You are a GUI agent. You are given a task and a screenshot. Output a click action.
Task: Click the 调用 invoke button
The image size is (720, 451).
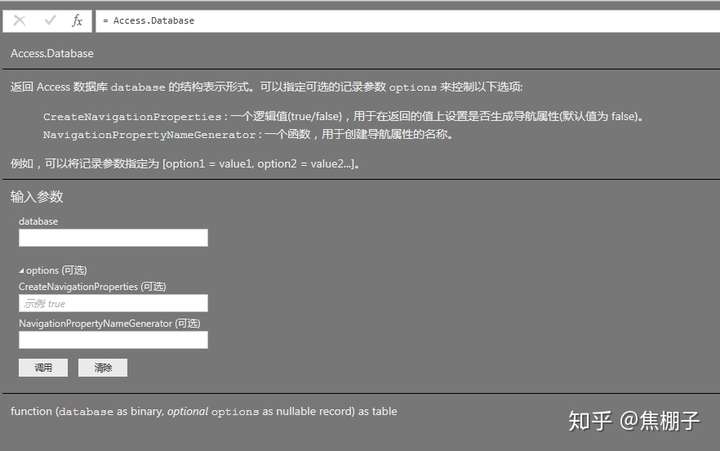click(43, 367)
